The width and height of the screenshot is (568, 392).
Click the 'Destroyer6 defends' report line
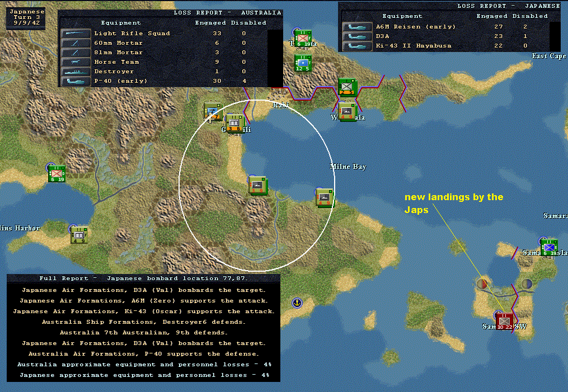pos(143,322)
